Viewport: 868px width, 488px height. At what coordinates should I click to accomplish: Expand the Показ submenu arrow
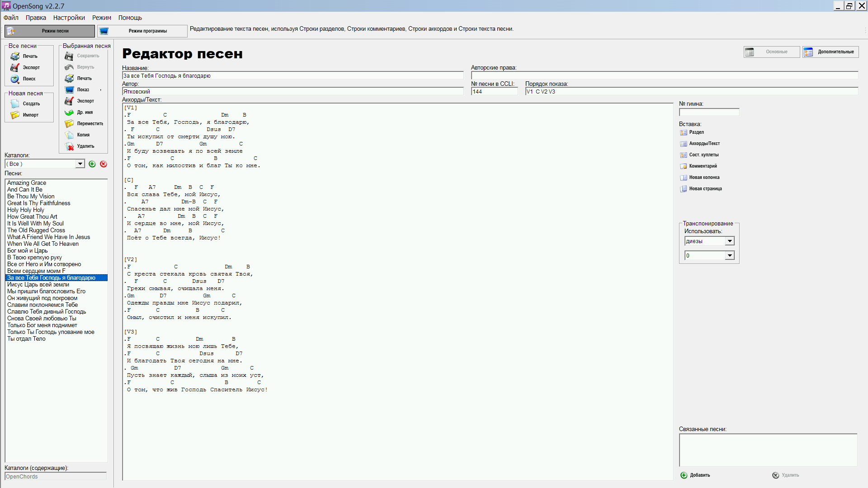tap(101, 89)
